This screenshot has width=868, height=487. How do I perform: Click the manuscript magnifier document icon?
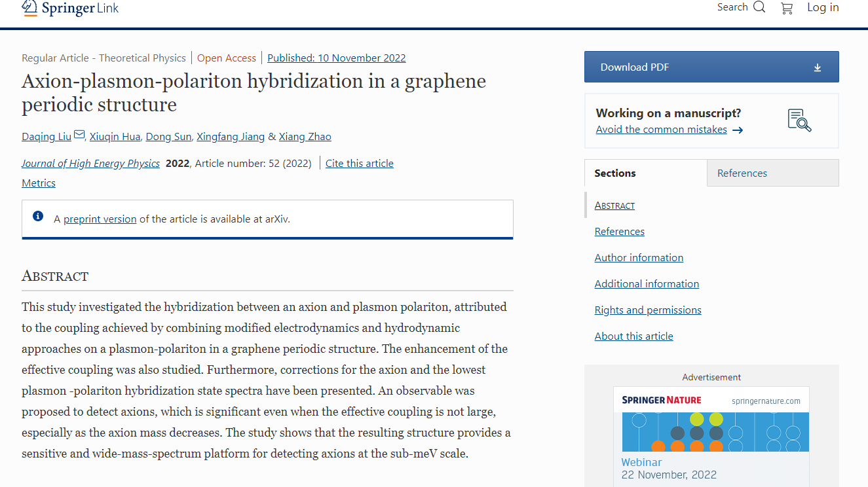click(x=799, y=120)
